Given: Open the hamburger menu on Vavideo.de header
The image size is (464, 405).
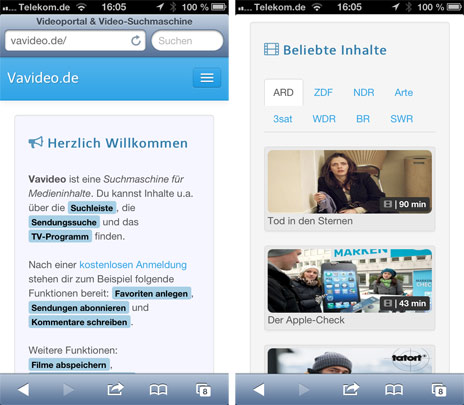Looking at the screenshot, I should (x=207, y=78).
